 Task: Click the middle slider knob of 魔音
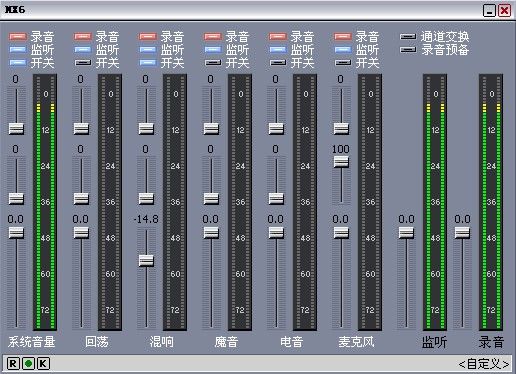click(211, 199)
